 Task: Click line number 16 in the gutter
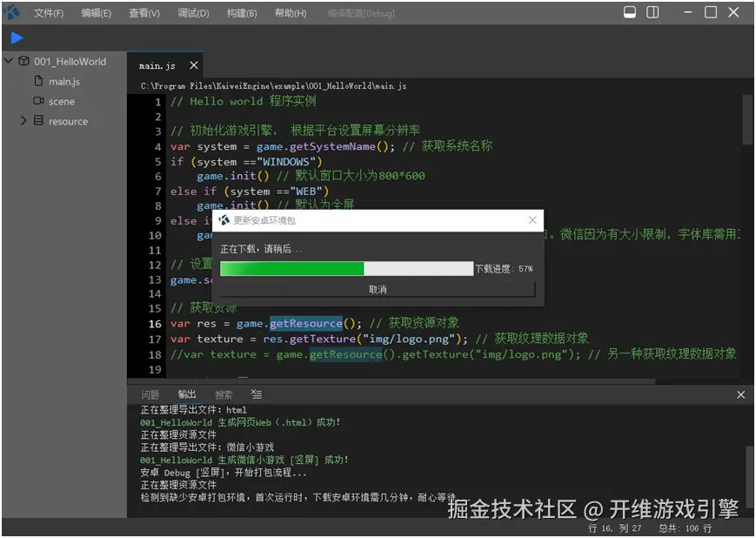[x=155, y=324]
